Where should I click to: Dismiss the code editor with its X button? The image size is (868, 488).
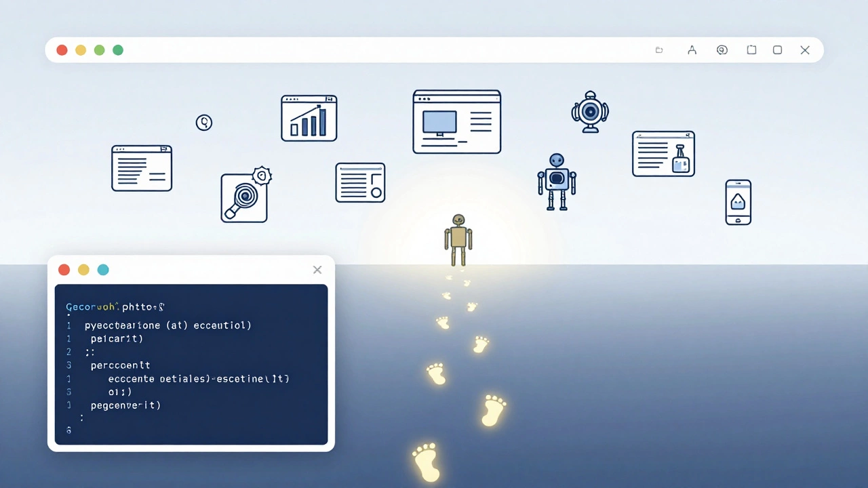pos(317,269)
